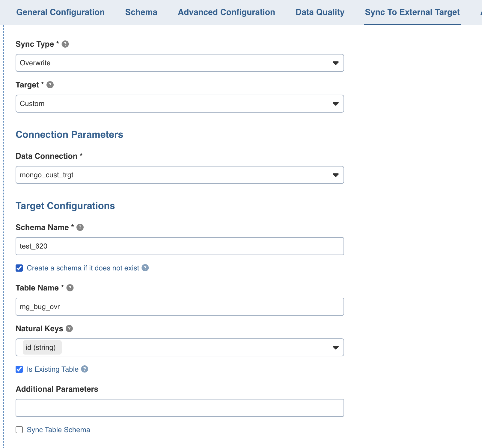The height and width of the screenshot is (448, 482).
Task: Uncheck Create a schema if it does not exist
Action: [x=19, y=268]
